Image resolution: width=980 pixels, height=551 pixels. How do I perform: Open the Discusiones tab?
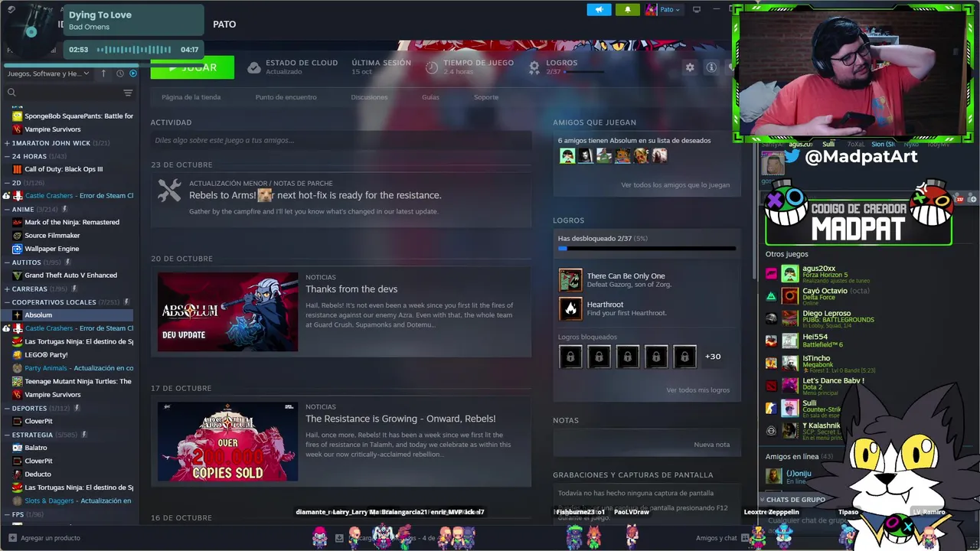tap(369, 97)
